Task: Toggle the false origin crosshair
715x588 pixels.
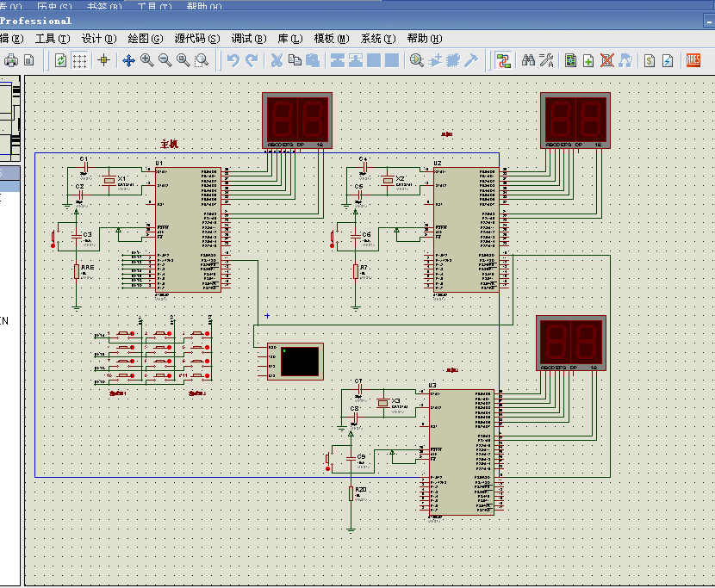Action: pyautogui.click(x=104, y=60)
